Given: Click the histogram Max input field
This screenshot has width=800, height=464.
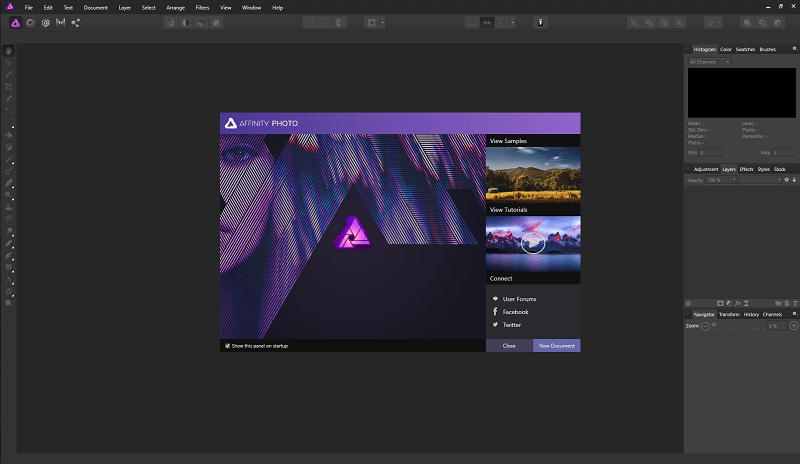Looking at the screenshot, I should pyautogui.click(x=783, y=153).
